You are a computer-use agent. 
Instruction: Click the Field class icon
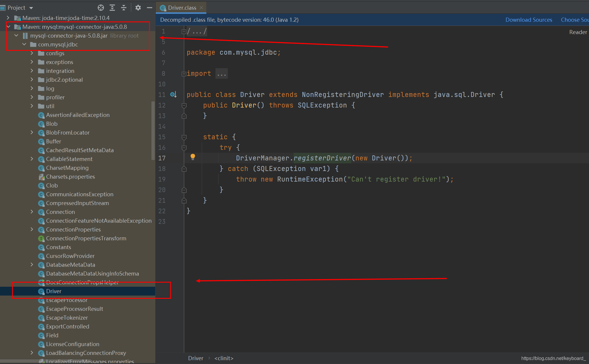(x=41, y=336)
